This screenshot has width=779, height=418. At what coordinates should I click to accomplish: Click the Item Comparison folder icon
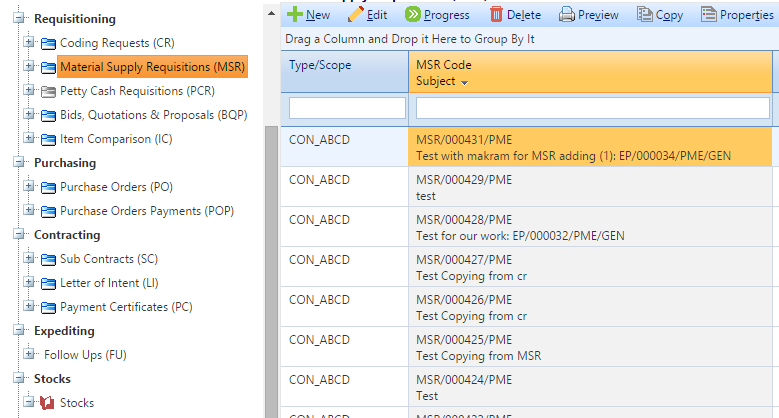click(x=48, y=140)
